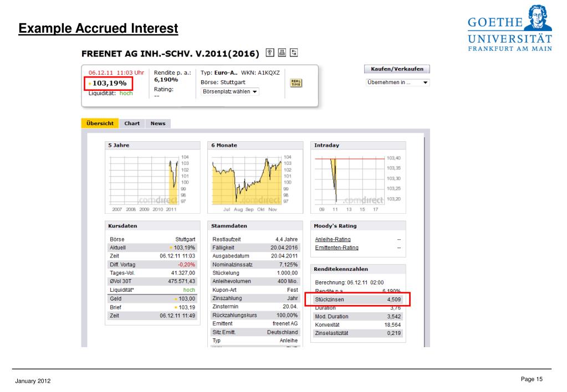Open the Anleihe-Rating link
567x392 pixels.
coord(333,239)
